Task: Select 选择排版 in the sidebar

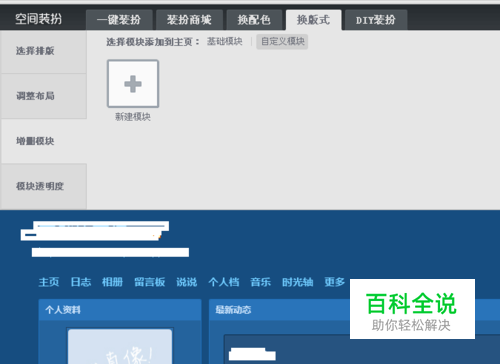Action: [x=43, y=51]
